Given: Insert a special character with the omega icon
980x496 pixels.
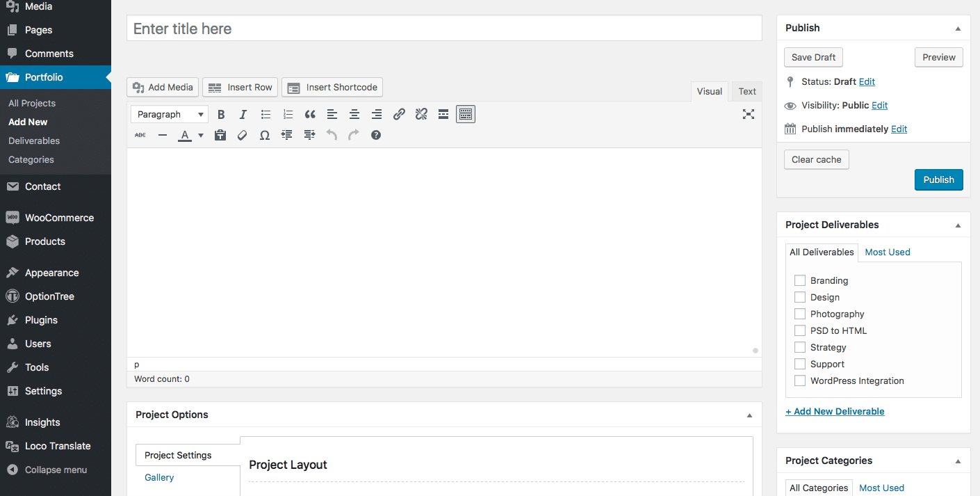Looking at the screenshot, I should [265, 135].
